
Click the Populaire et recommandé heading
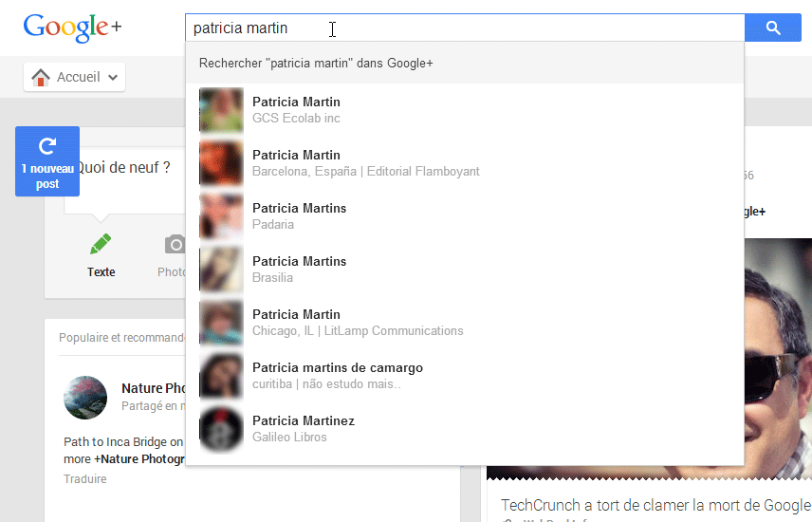121,338
